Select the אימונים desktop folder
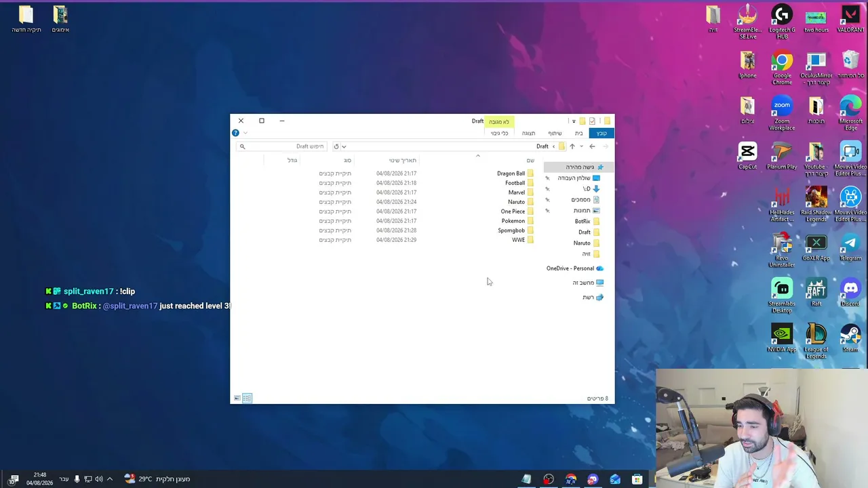868x488 pixels. click(x=60, y=19)
